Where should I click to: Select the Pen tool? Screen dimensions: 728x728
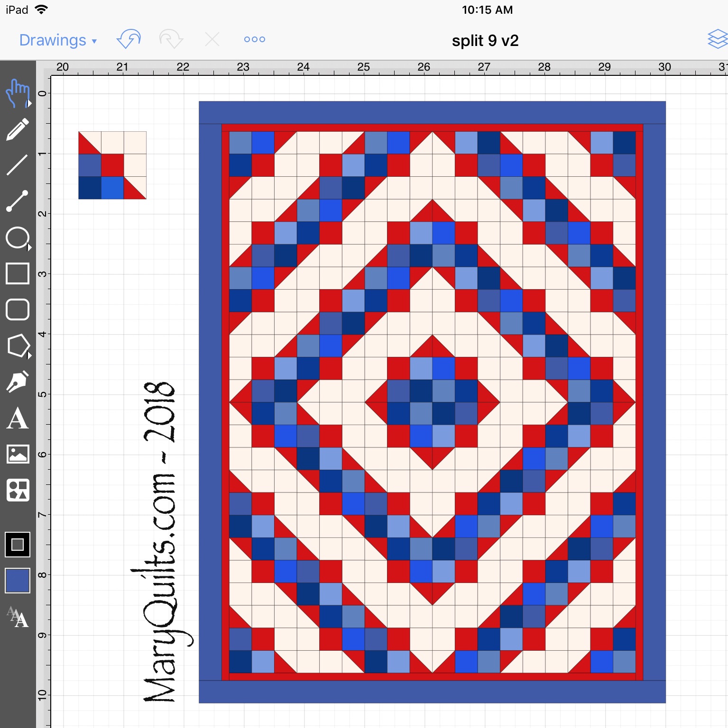(18, 381)
